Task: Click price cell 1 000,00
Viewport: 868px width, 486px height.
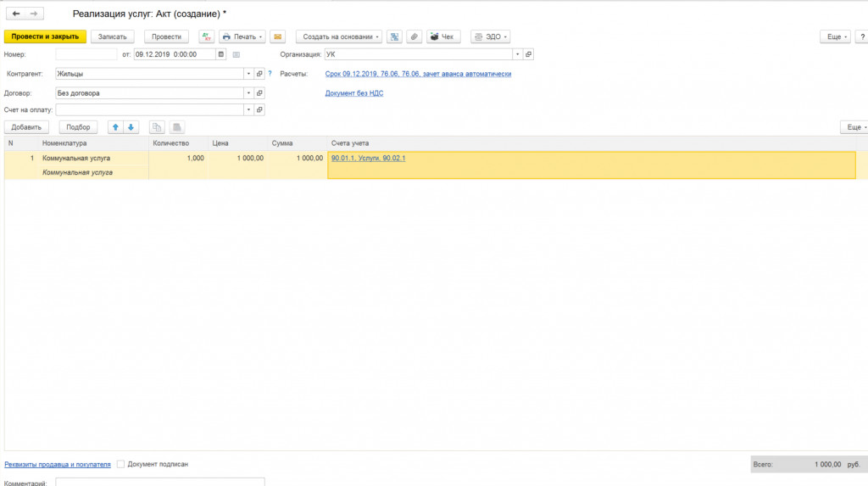Action: tap(237, 158)
